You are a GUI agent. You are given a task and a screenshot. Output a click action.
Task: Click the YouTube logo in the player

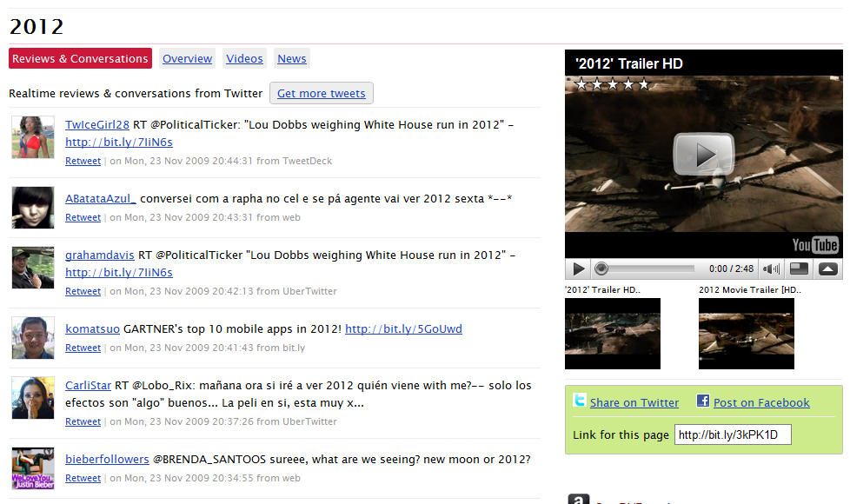pyautogui.click(x=815, y=245)
